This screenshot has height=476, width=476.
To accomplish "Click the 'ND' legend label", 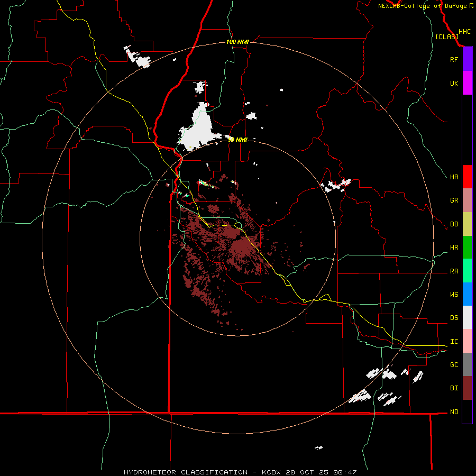I will point(454,412).
